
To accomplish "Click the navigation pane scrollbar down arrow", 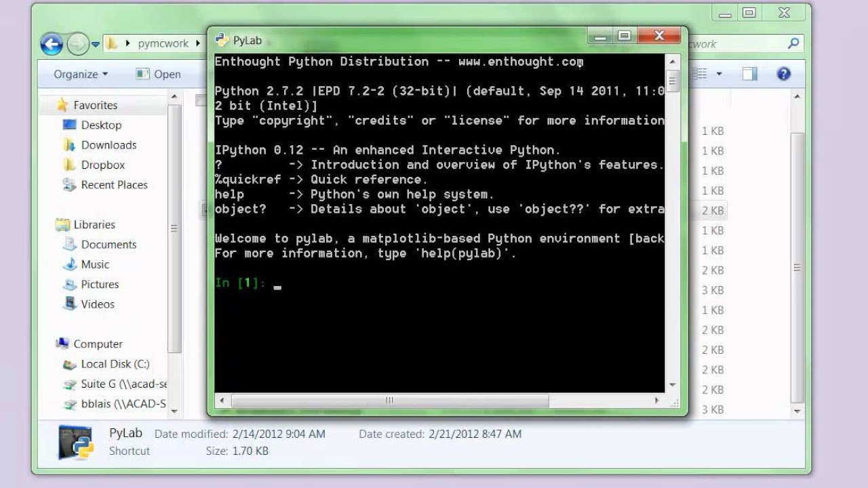I will point(174,411).
